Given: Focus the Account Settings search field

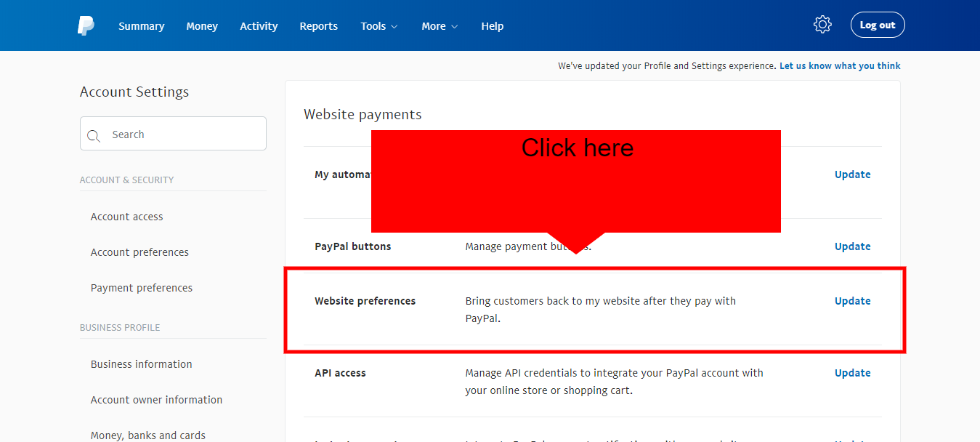Looking at the screenshot, I should (173, 134).
